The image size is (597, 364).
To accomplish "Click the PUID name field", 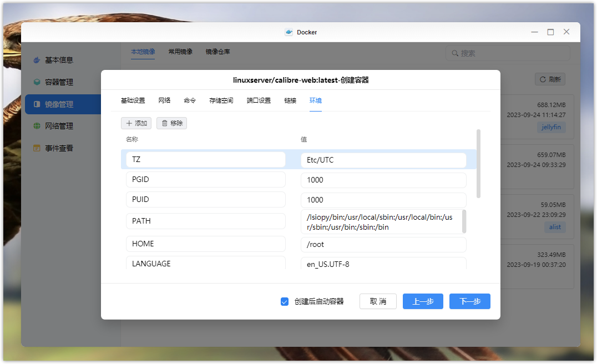I will tap(206, 200).
